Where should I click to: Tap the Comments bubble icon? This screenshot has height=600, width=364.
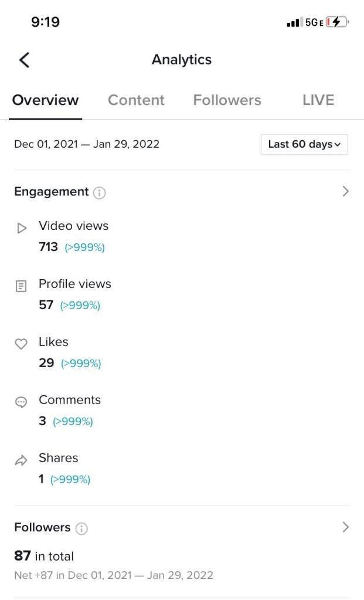click(x=21, y=402)
